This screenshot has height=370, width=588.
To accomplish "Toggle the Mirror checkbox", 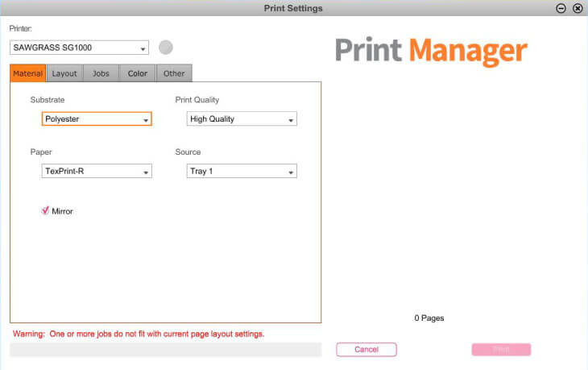I will 45,210.
